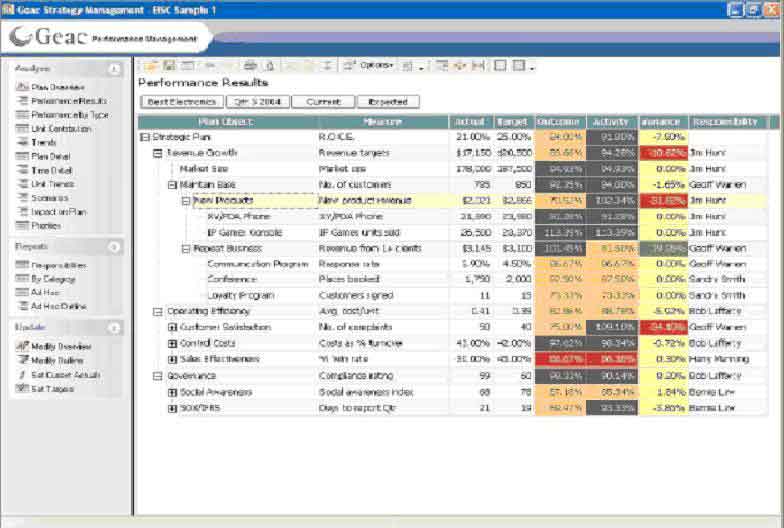784x528 pixels.
Task: Select the Loyalty Program row
Action: [234, 296]
